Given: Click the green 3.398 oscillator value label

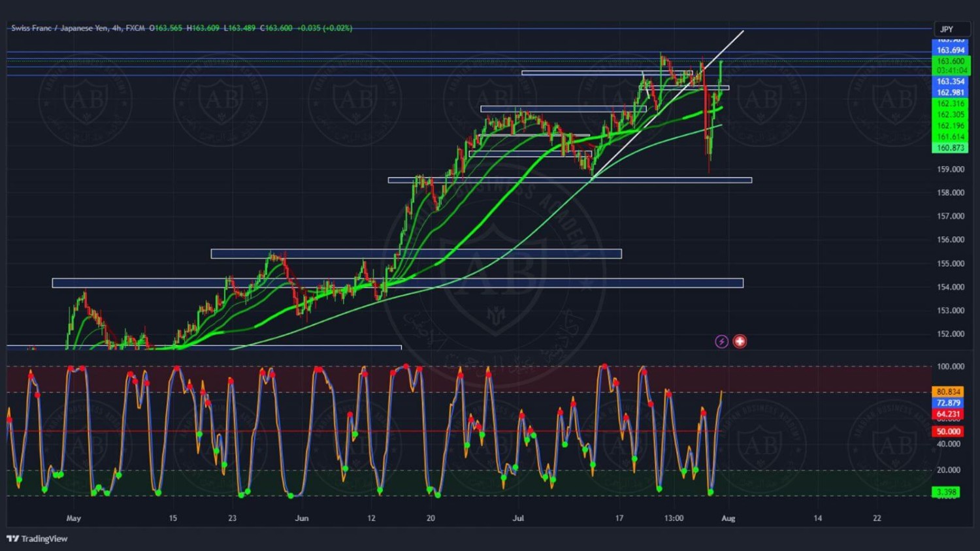Looking at the screenshot, I should 946,492.
